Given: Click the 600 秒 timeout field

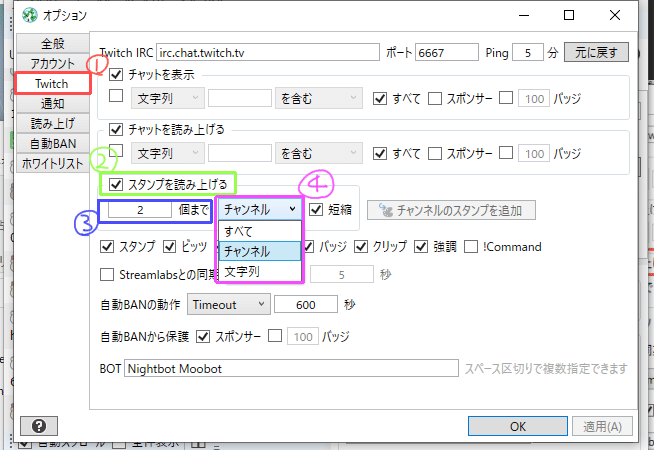Looking at the screenshot, I should [305, 304].
